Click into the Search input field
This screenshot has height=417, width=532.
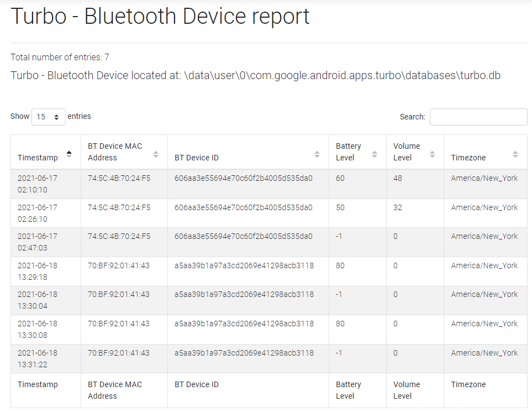click(478, 117)
